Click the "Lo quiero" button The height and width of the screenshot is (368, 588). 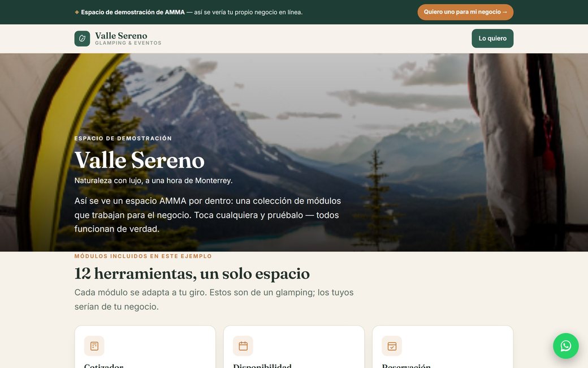click(x=492, y=38)
